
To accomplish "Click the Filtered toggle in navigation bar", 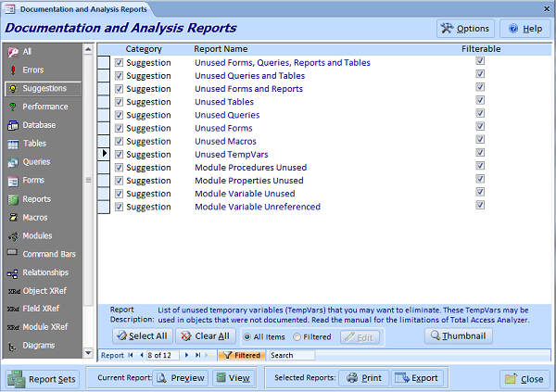I will coord(242,355).
